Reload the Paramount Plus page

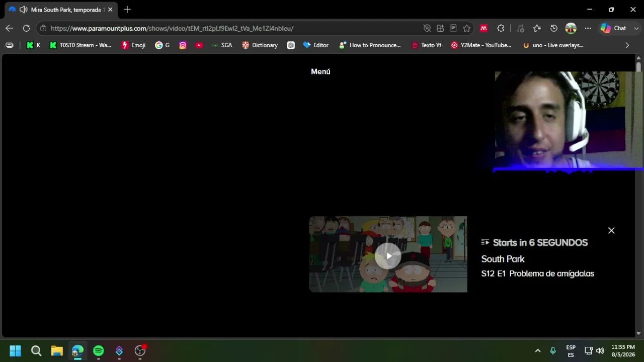[x=26, y=28]
